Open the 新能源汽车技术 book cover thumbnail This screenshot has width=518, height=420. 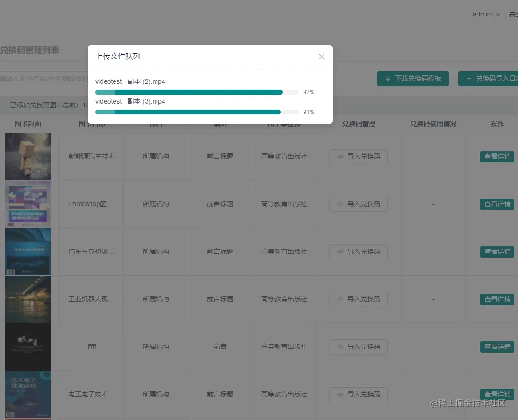coord(28,156)
